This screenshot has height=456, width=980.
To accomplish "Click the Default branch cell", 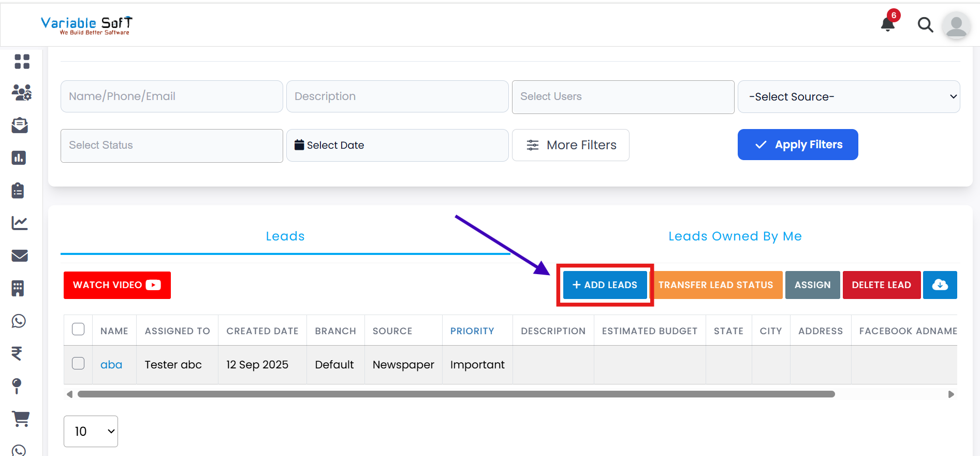I will 334,365.
